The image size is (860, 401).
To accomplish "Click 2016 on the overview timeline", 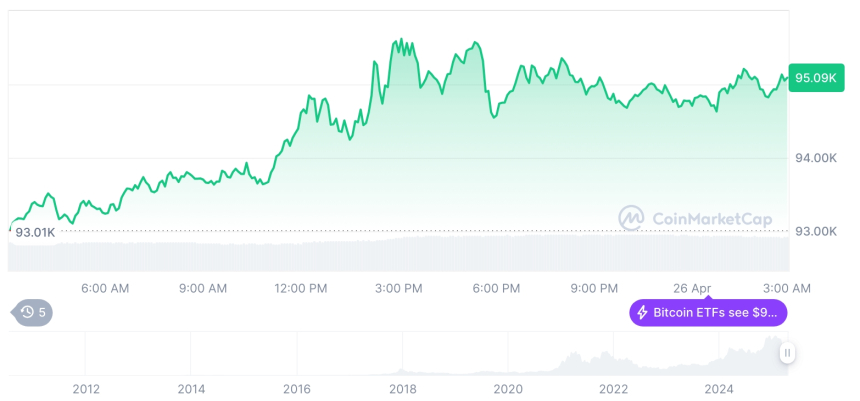I will [297, 389].
